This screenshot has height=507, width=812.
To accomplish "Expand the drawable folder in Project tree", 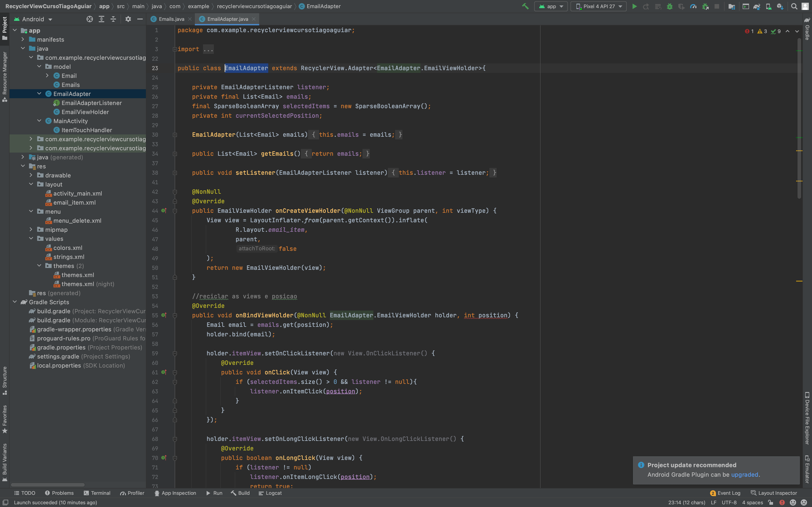I will click(x=31, y=175).
